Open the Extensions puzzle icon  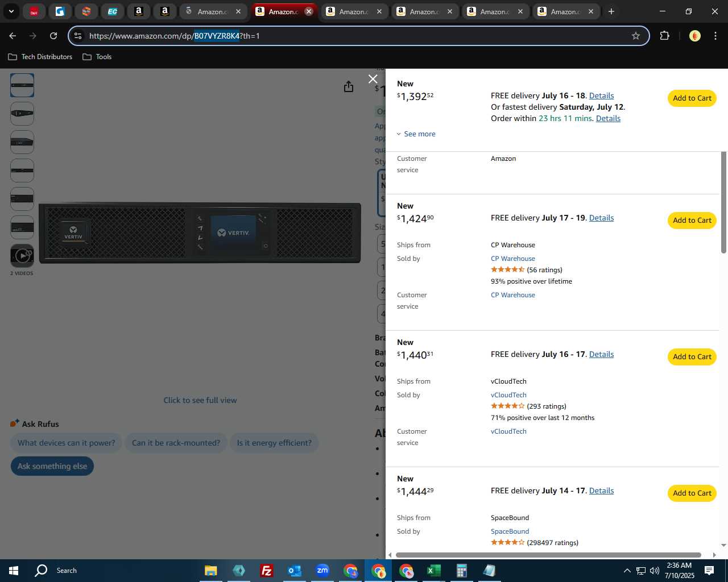coord(664,36)
